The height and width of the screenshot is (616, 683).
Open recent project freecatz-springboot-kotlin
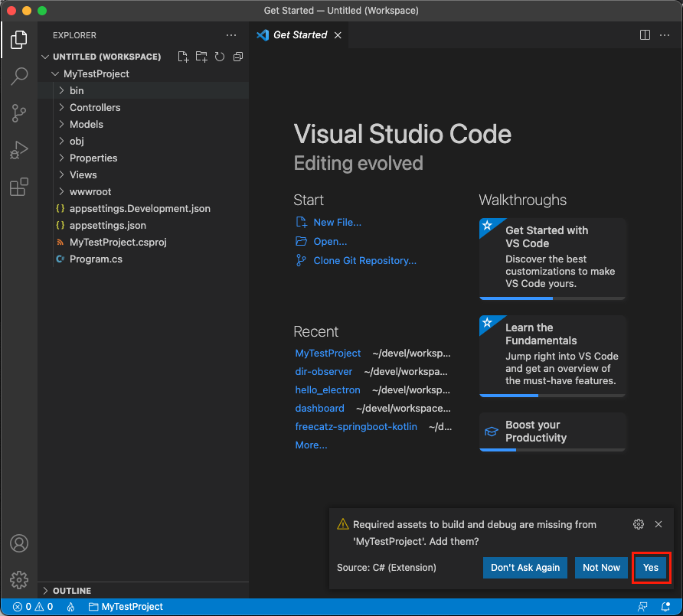(x=356, y=427)
